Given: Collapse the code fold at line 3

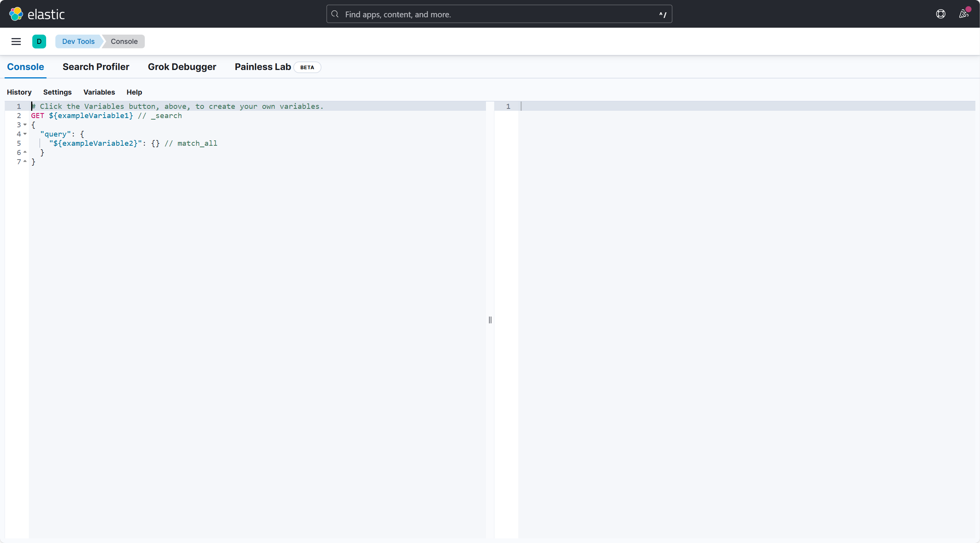Looking at the screenshot, I should [x=25, y=125].
